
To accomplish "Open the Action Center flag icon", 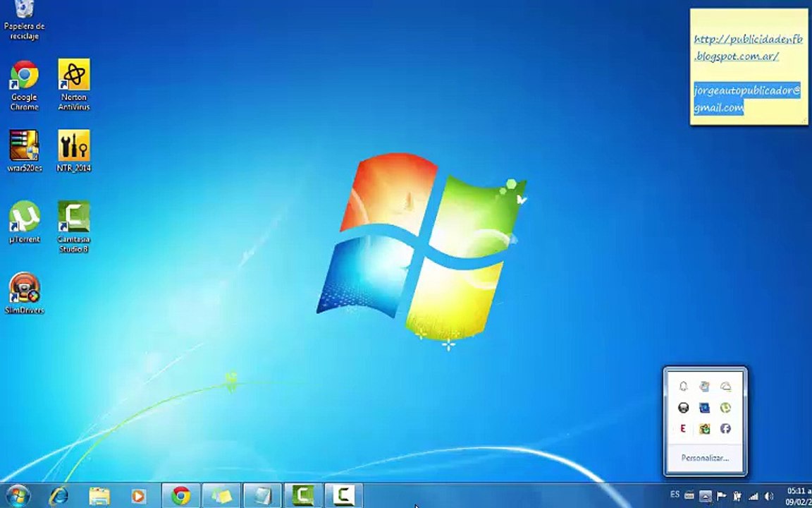I will pos(720,496).
